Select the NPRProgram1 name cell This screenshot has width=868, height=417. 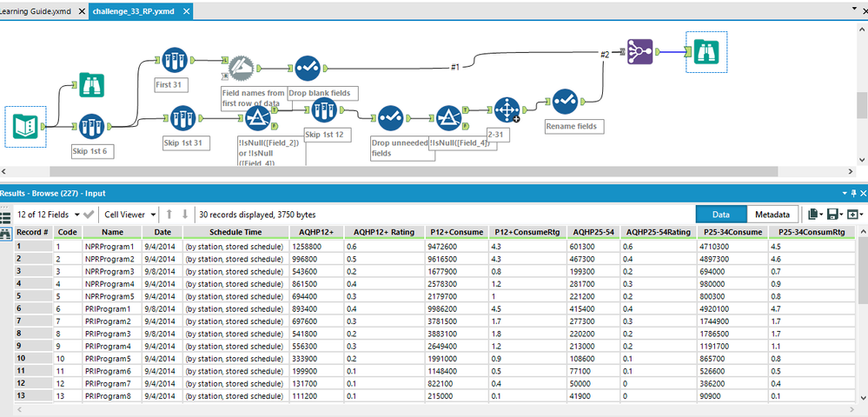coord(112,246)
